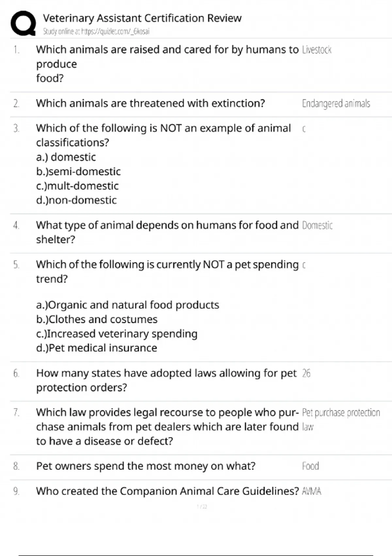The image size is (392, 556).
Task: Pick option 'c.)mult-domestic'
Action: 77,186
